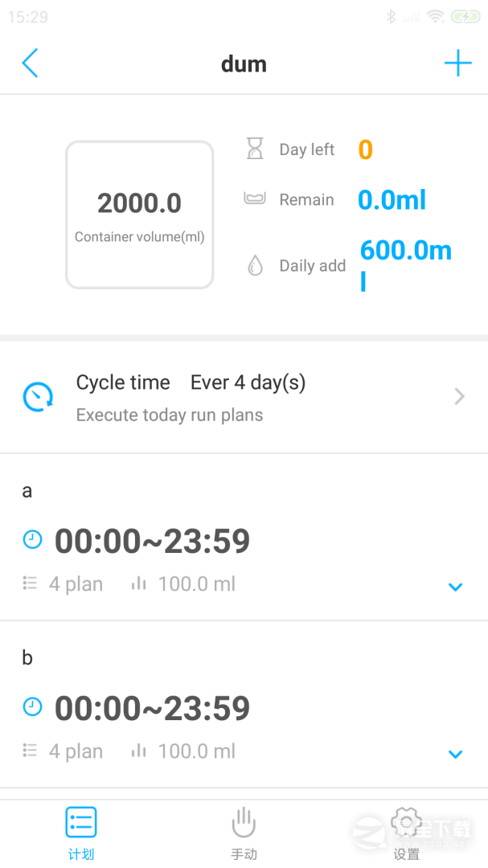Tap the container level icon beside Remain
488x868 pixels.
(x=253, y=199)
